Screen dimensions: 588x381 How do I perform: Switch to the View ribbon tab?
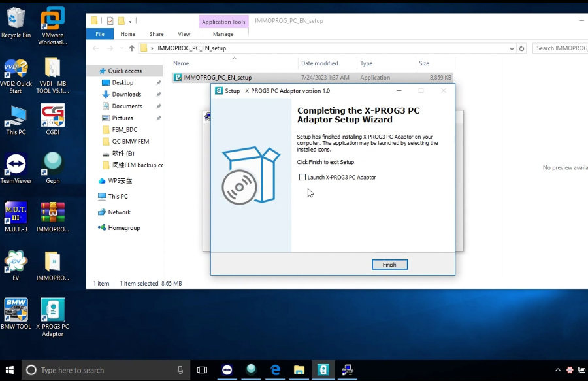pyautogui.click(x=184, y=33)
